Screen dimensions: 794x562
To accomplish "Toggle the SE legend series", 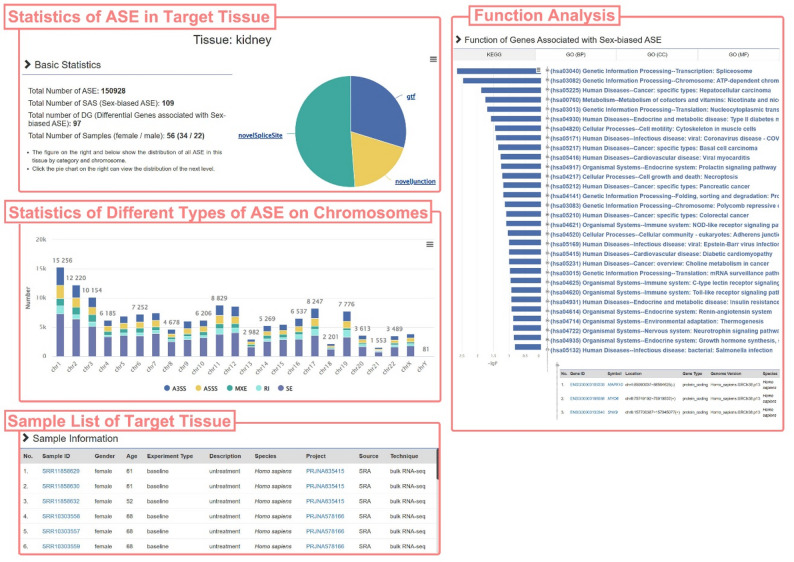I will (x=286, y=388).
